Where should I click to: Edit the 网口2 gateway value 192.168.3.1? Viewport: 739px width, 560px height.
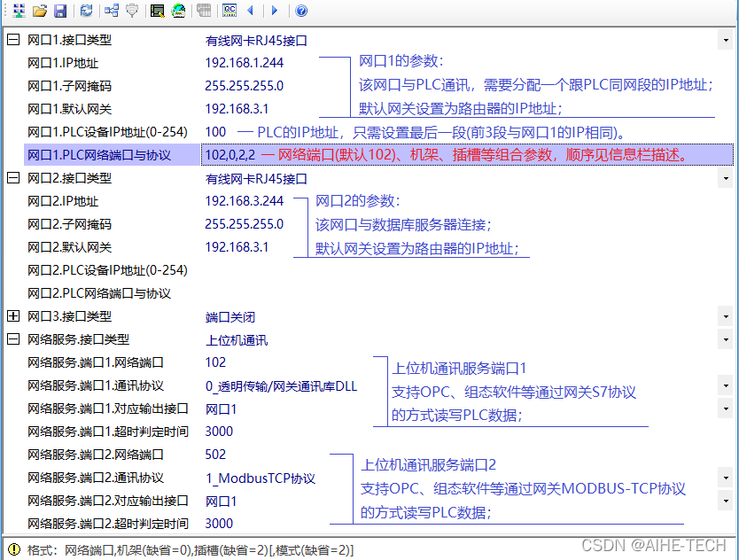pos(237,247)
